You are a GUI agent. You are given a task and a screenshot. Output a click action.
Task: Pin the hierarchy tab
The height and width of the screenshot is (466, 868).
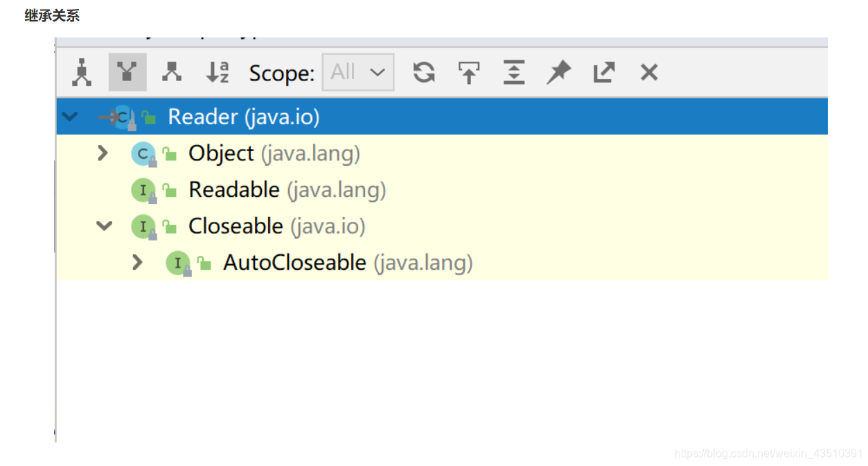click(558, 72)
